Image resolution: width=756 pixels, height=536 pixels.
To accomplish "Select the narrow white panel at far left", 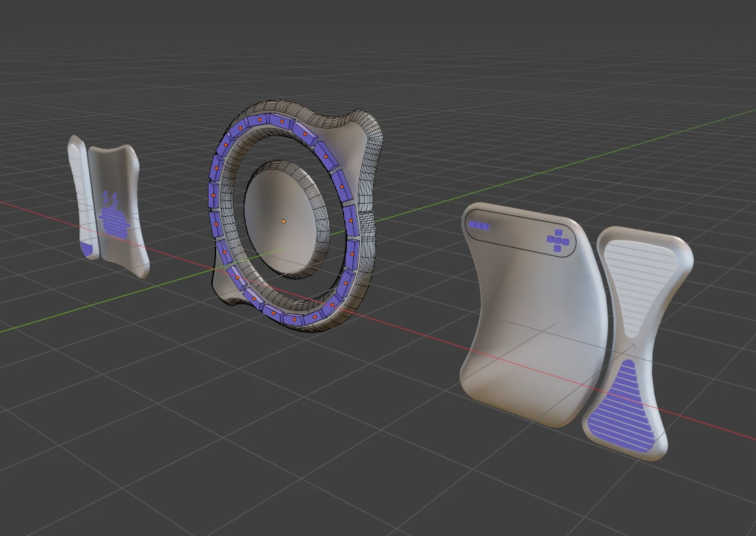I will pos(82,198).
